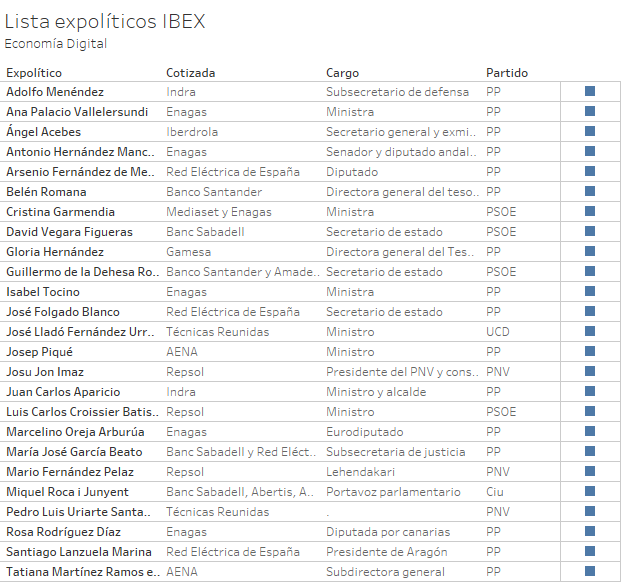This screenshot has height=582, width=622.
Task: Select blue mark for Josu Jon Imaz
Action: tap(590, 371)
